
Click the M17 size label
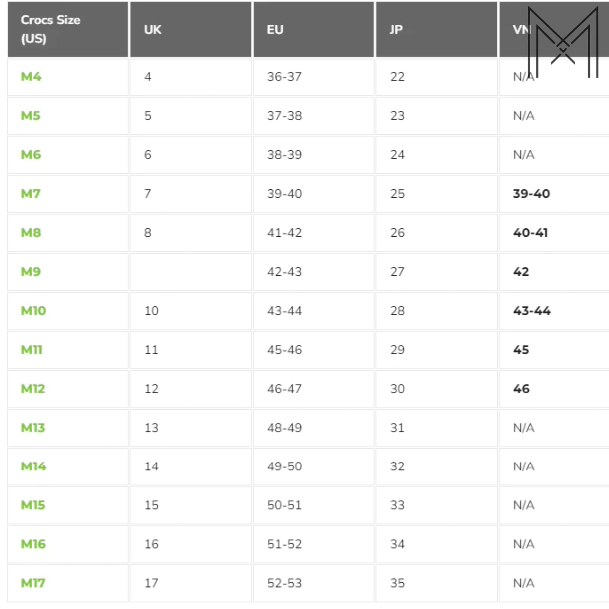pyautogui.click(x=33, y=583)
